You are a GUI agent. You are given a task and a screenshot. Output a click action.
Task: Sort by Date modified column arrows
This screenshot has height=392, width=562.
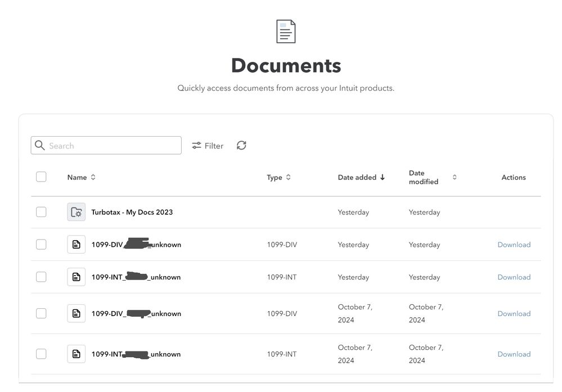[455, 177]
